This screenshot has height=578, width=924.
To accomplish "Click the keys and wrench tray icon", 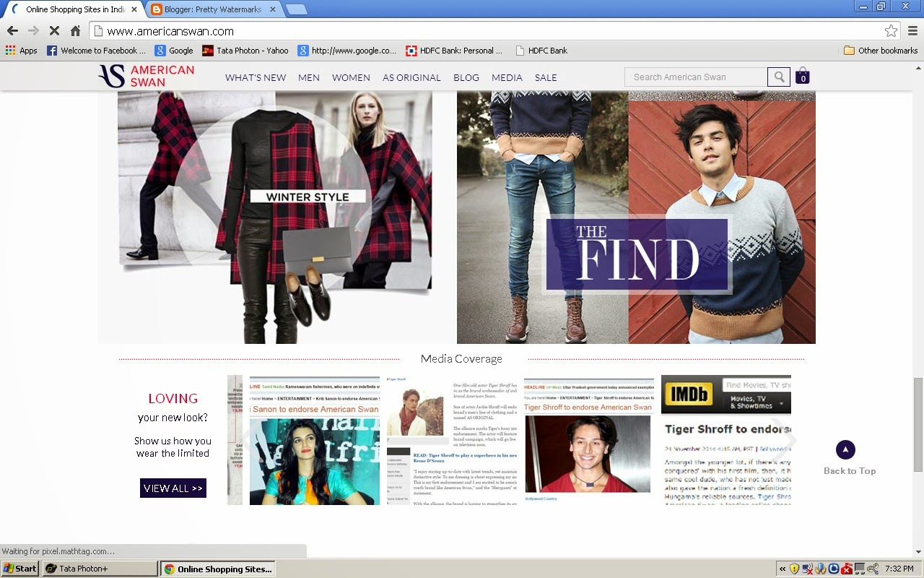I will pos(873,569).
